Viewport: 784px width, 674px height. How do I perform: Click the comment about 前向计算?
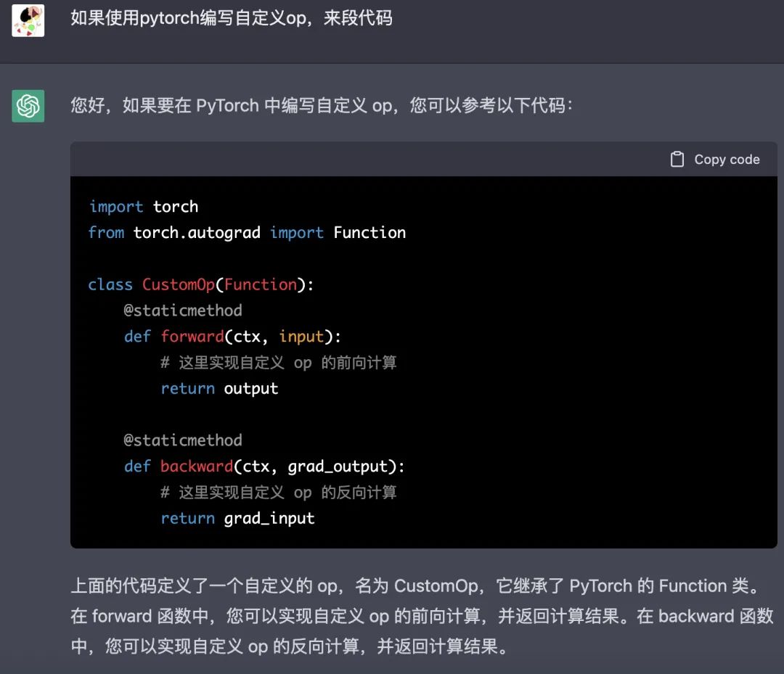coord(279,363)
